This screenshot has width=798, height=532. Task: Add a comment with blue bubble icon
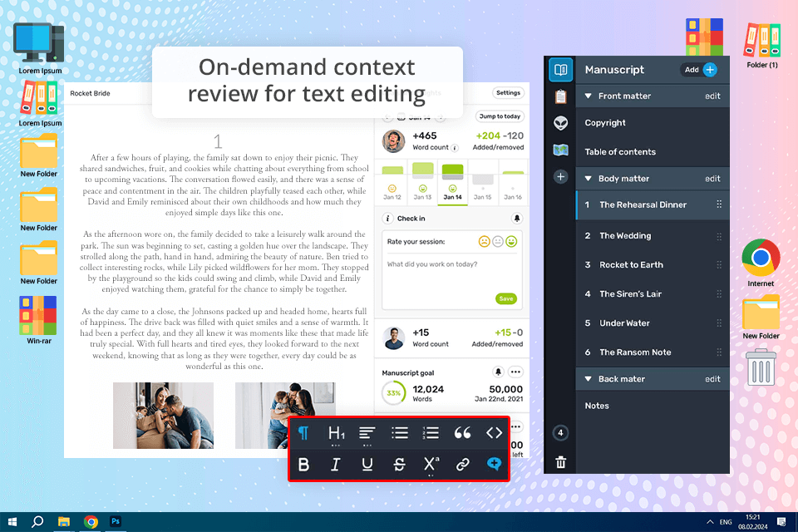pos(494,464)
